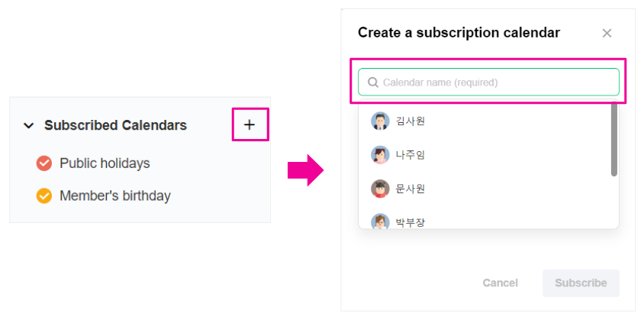The image size is (644, 320).
Task: Click the avatar of 박부장
Action: coord(380,221)
